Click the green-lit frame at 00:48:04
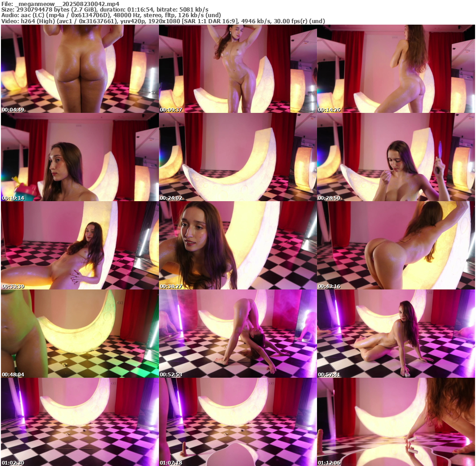This screenshot has width=476, height=466. coord(79,334)
